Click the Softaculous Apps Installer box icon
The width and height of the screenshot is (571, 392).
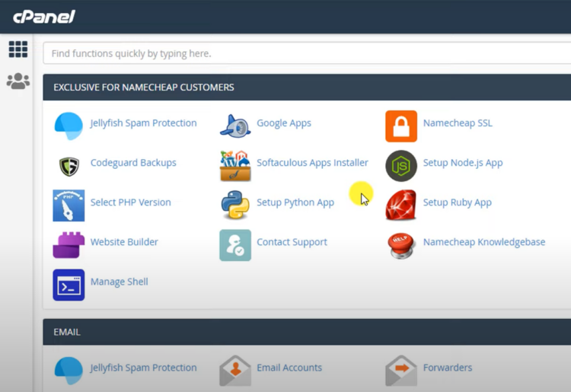coord(235,166)
